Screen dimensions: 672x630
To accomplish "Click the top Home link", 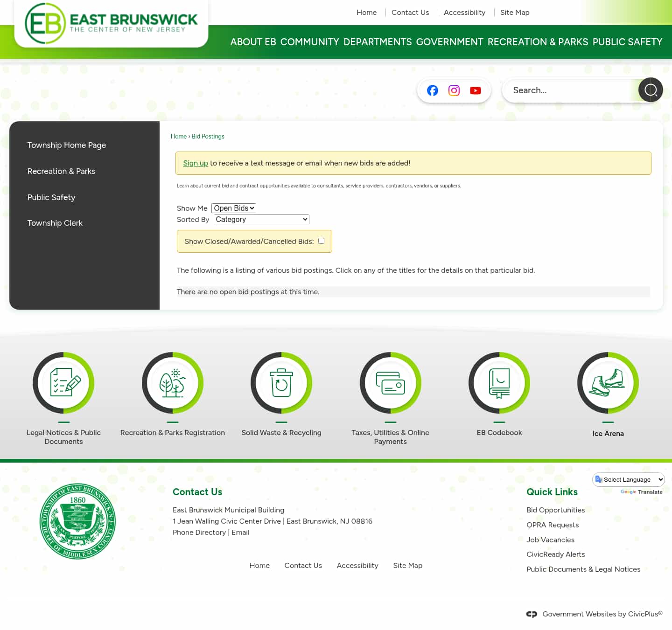I will click(x=367, y=13).
